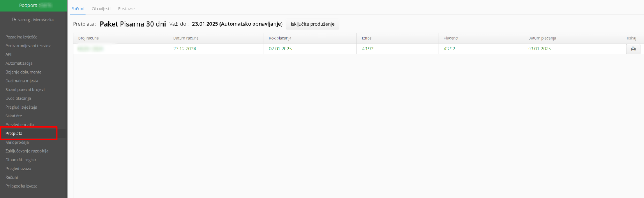Print the invoice using the printer icon
The width and height of the screenshot is (644, 198).
tap(633, 49)
